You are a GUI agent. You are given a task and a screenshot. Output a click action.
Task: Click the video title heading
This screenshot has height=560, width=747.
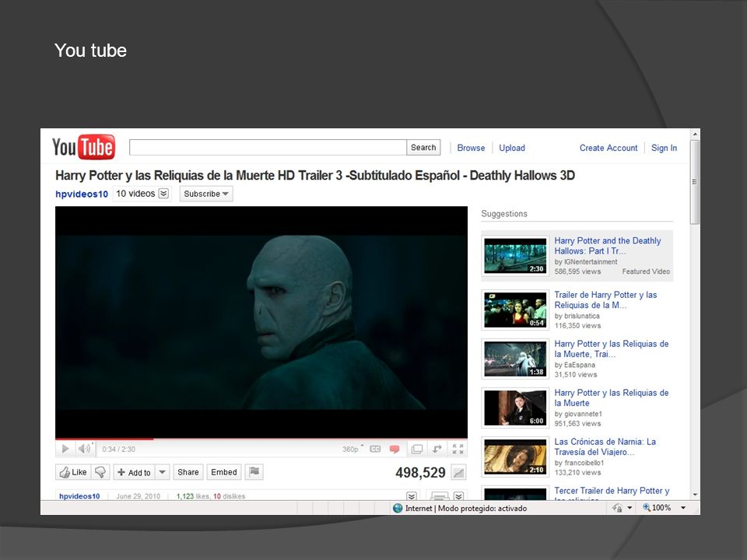pyautogui.click(x=315, y=176)
